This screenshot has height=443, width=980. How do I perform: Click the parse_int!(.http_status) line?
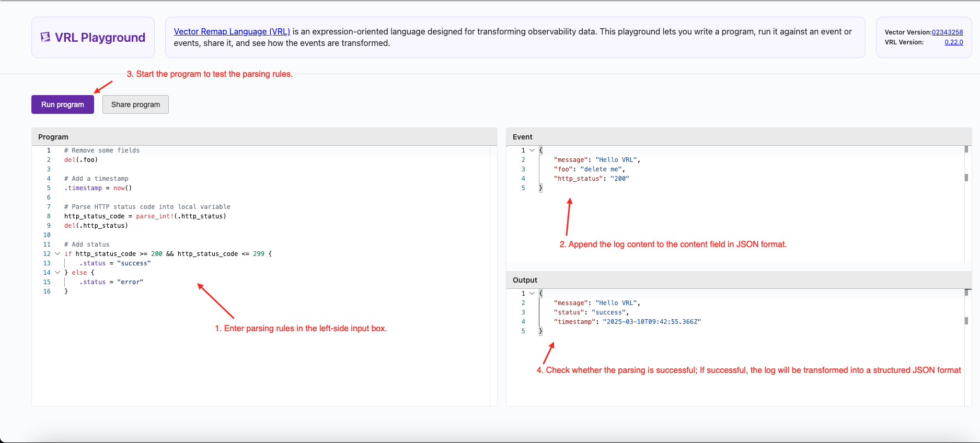click(145, 216)
